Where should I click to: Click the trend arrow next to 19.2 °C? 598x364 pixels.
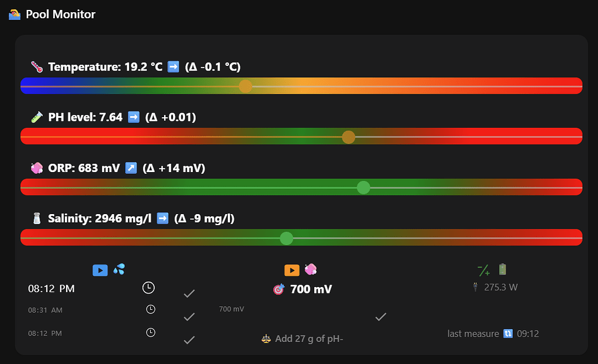pyautogui.click(x=173, y=66)
